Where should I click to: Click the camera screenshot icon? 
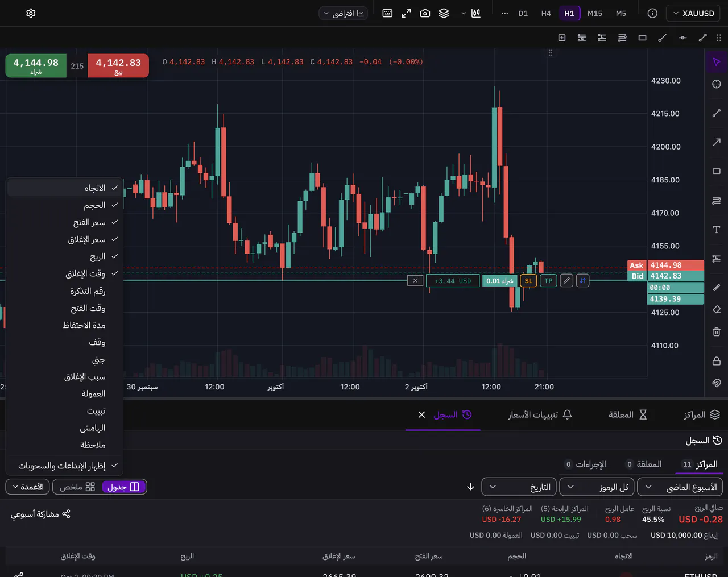[x=425, y=13]
